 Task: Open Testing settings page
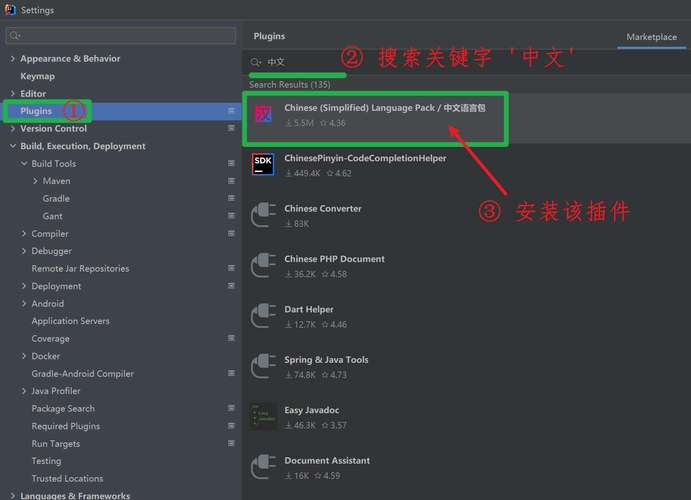tap(46, 461)
